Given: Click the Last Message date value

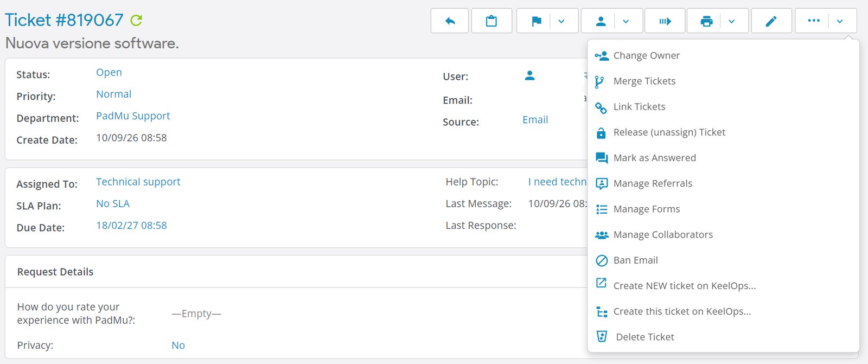Looking at the screenshot, I should coord(558,203).
